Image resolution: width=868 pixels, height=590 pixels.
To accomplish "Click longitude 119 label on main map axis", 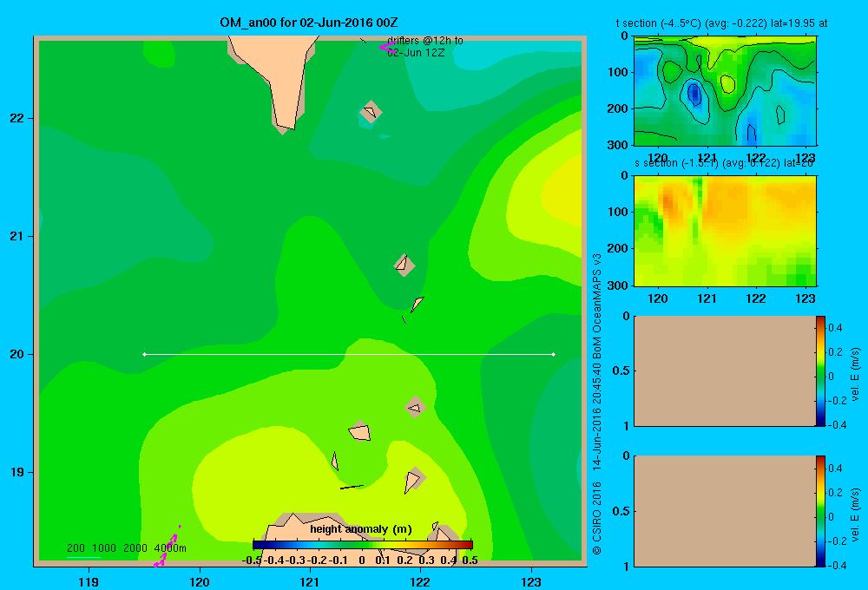I will pyautogui.click(x=89, y=581).
